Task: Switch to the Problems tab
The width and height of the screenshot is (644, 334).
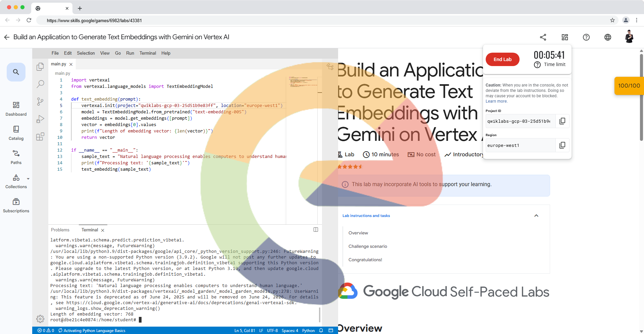Action: point(60,230)
